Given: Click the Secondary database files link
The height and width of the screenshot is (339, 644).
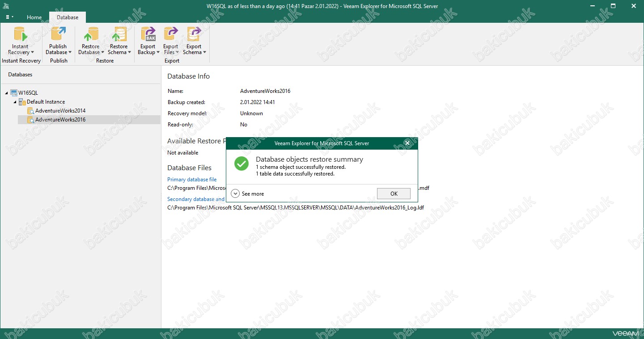Looking at the screenshot, I should [x=196, y=199].
